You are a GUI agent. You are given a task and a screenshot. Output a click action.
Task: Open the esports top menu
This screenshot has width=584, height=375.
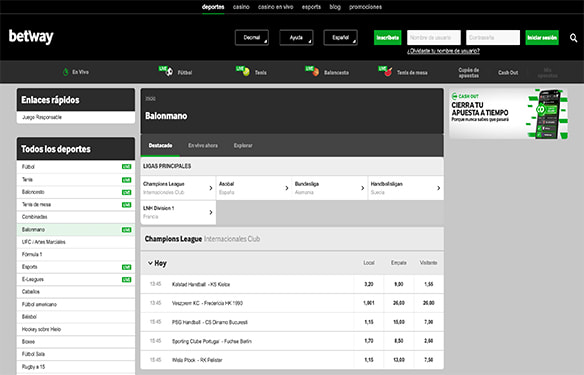click(311, 7)
